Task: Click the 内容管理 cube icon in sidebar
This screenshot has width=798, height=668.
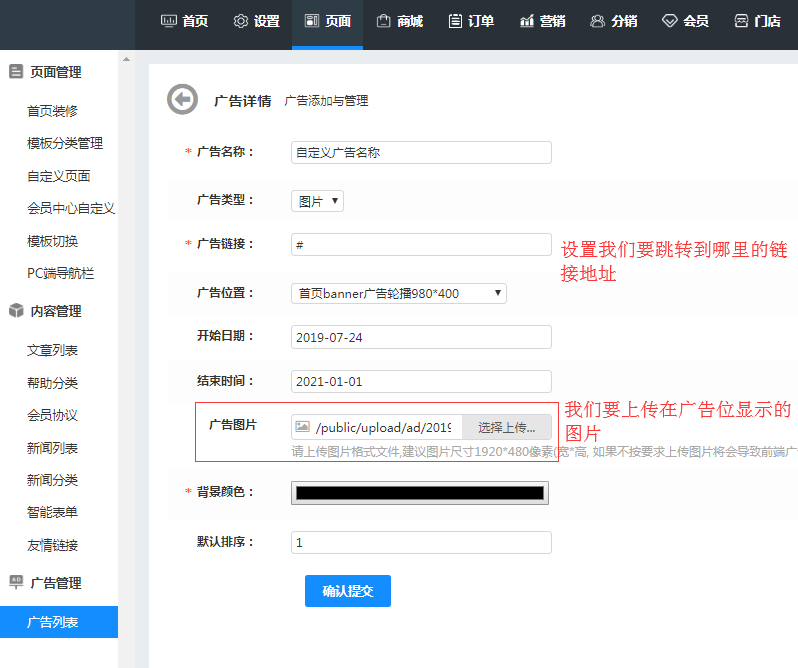Action: pos(16,311)
